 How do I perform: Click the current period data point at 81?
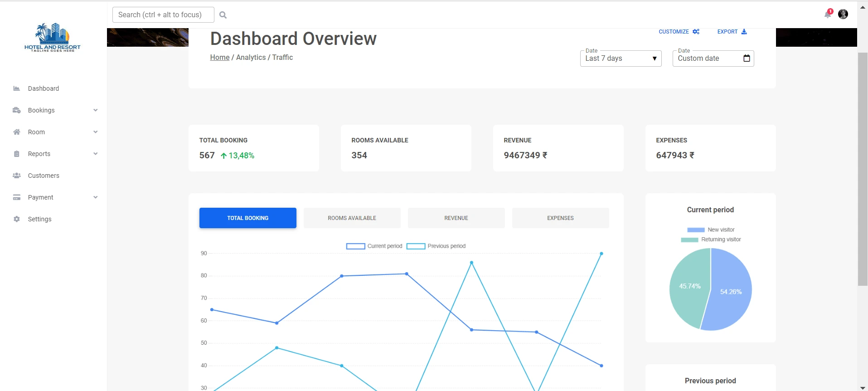407,274
